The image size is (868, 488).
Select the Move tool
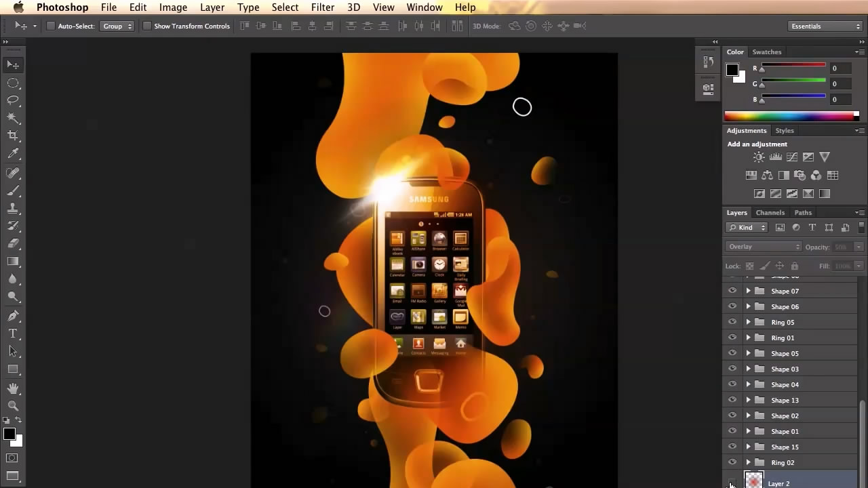13,65
